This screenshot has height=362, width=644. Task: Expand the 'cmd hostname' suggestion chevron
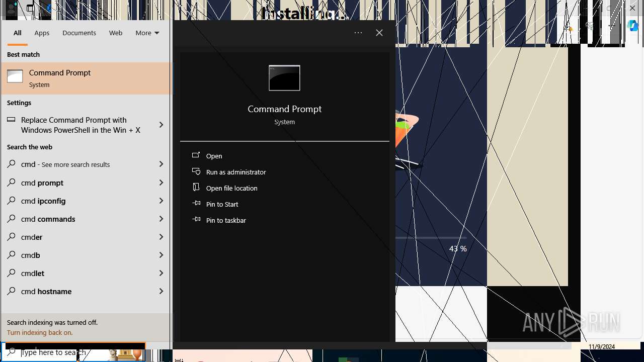[161, 291]
